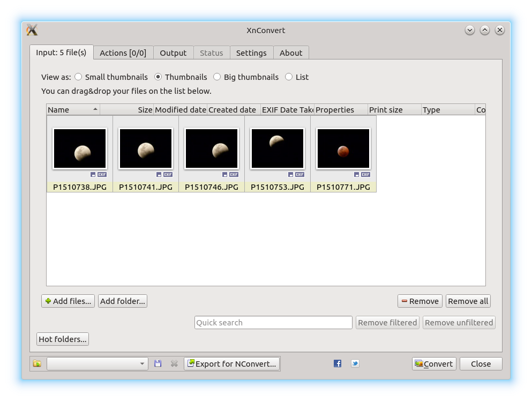
Task: Click the EXIF badge under P1510746.JPG
Action: (x=234, y=175)
